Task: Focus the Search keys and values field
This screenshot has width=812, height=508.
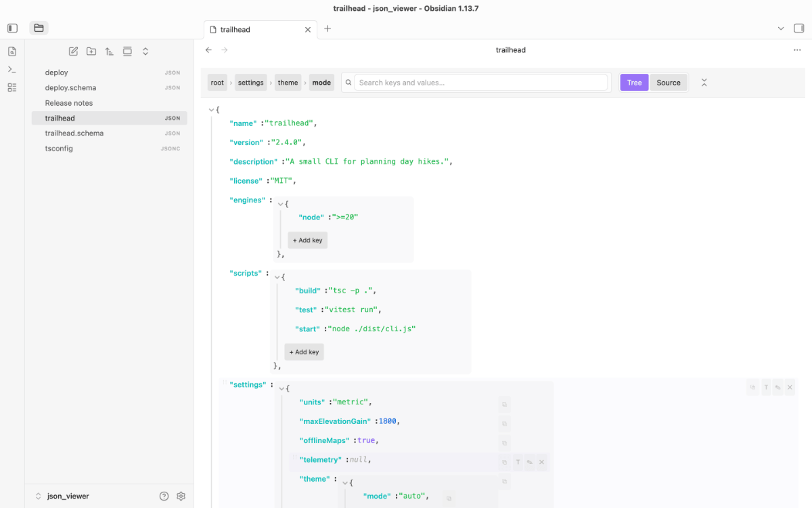Action: tap(480, 83)
